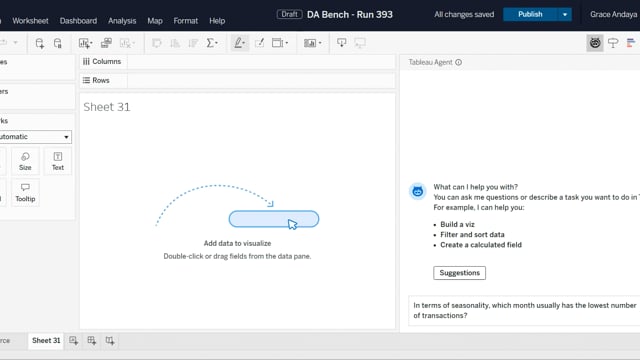
Task: Expand the Fit view dropdown arrow
Action: (x=287, y=43)
